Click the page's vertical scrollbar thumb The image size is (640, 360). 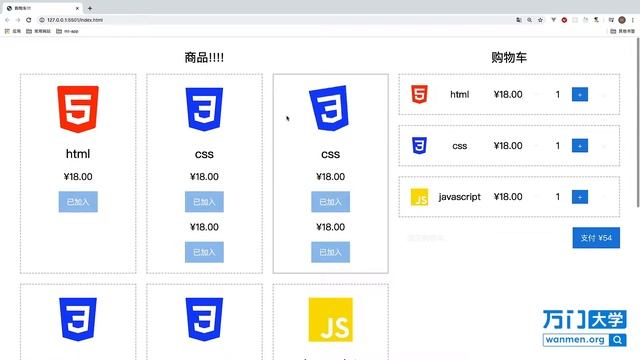(638, 123)
